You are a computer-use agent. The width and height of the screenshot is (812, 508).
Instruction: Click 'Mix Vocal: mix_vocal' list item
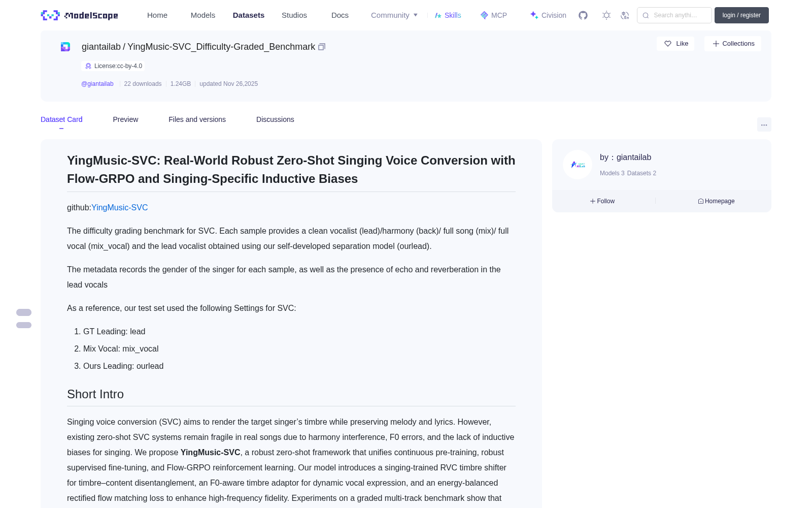pyautogui.click(x=121, y=348)
